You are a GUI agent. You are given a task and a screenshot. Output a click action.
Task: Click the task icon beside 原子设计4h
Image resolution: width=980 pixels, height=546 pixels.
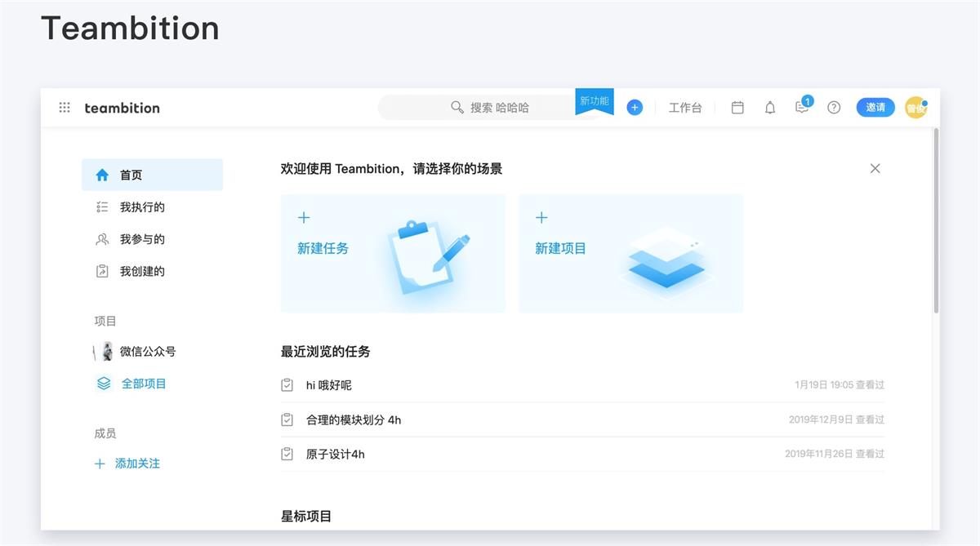[287, 454]
